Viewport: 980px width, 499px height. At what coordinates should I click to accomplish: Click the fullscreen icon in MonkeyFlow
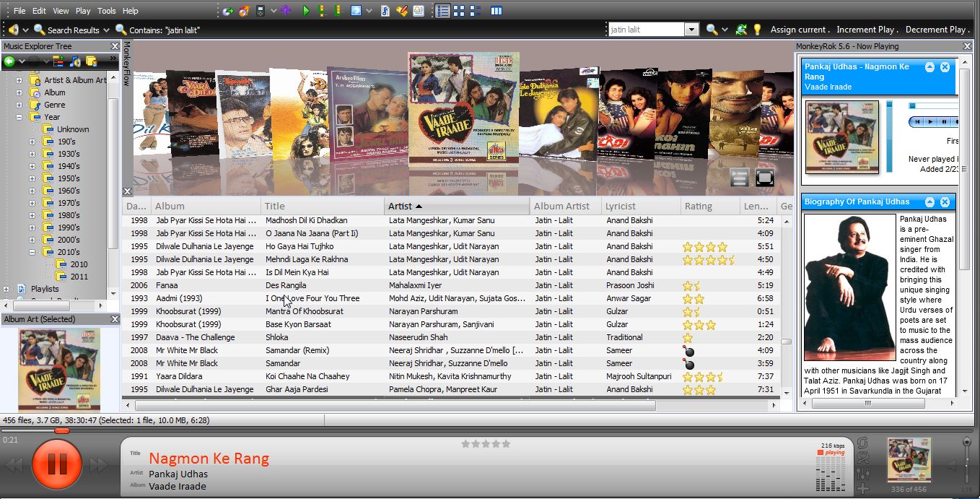[x=764, y=177]
